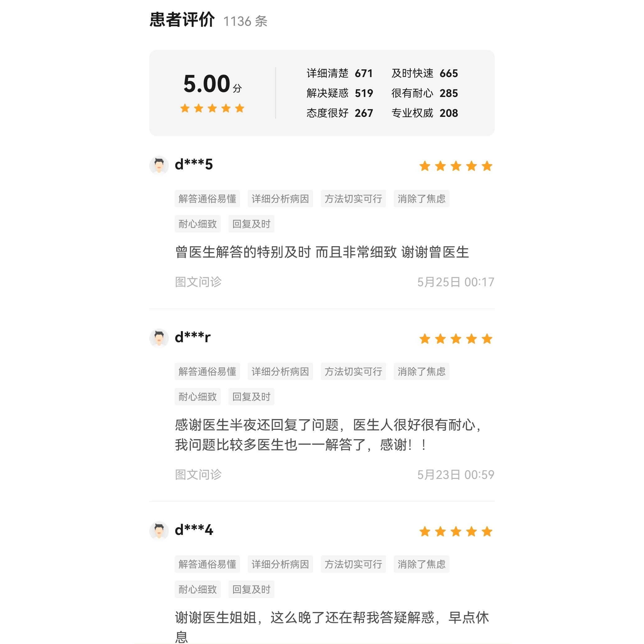Select the 详细清楚 671 filter tag
Viewport: 644px width, 644px height.
(340, 73)
